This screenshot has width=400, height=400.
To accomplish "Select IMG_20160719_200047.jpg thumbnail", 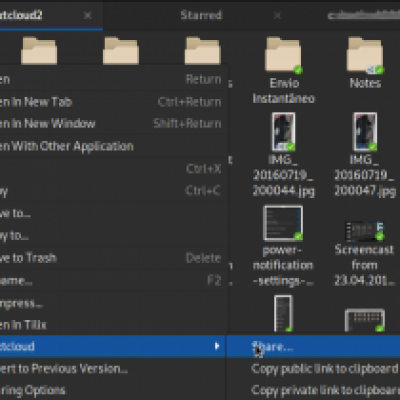I will point(365,132).
